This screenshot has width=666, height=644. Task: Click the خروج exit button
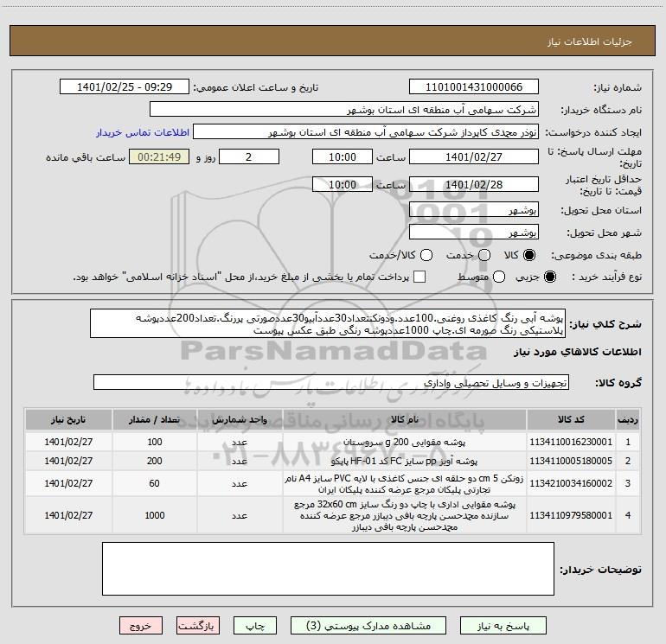(141, 626)
